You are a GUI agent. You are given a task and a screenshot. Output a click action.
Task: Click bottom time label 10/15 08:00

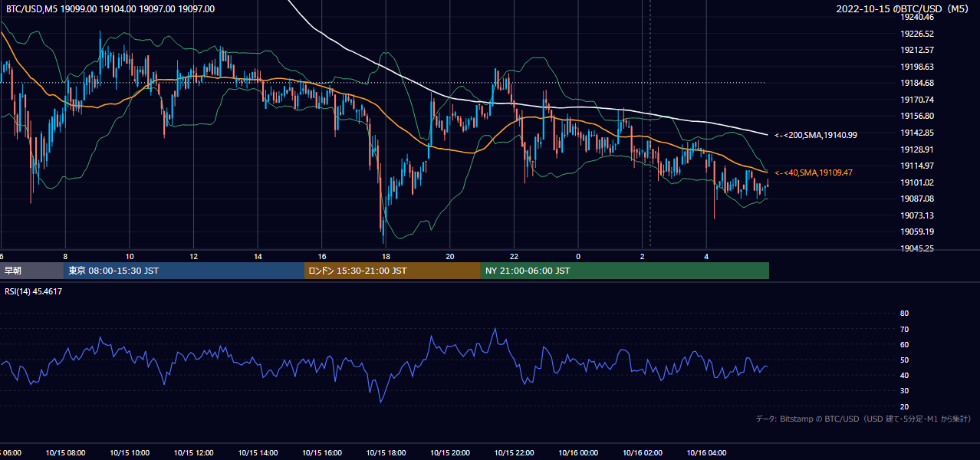pyautogui.click(x=65, y=453)
